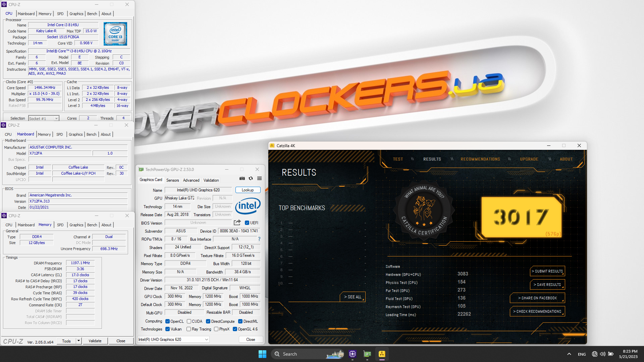Toggle the Vulkan checkbox
Image resolution: width=644 pixels, height=362 pixels.
coord(167,329)
